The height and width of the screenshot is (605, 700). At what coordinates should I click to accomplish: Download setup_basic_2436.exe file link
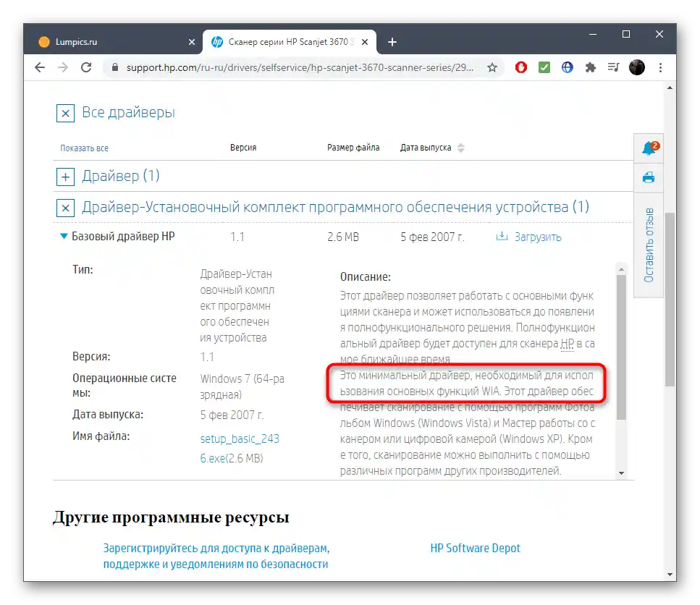tap(240, 449)
